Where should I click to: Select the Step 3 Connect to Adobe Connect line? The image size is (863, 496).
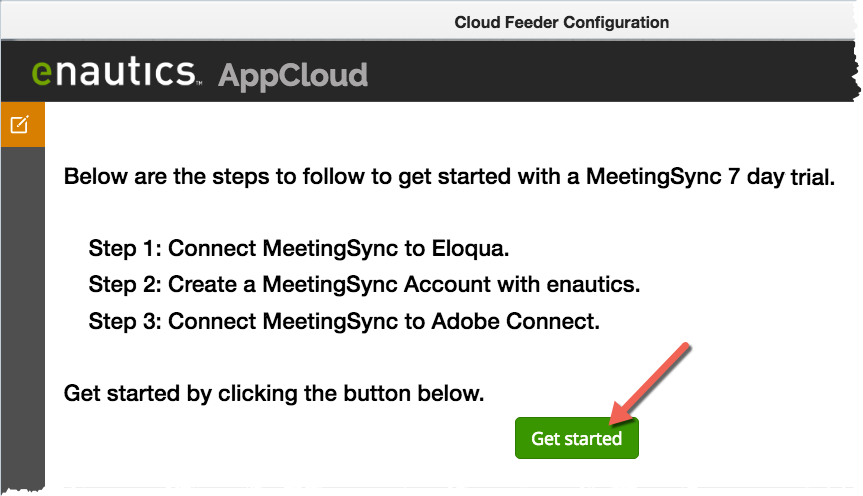point(344,321)
